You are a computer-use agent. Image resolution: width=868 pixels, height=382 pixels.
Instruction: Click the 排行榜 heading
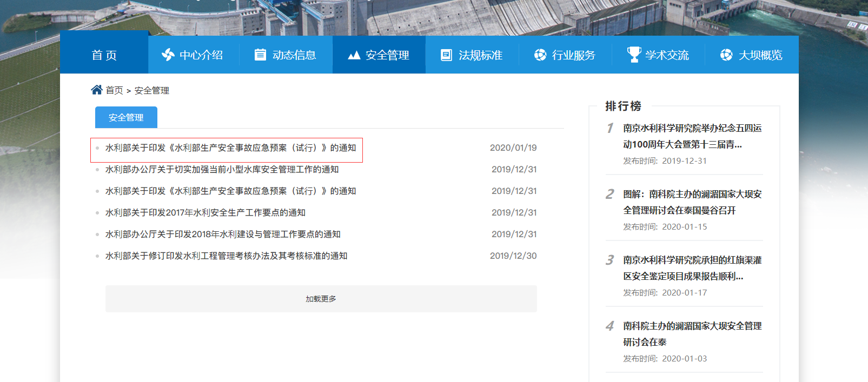click(x=623, y=106)
